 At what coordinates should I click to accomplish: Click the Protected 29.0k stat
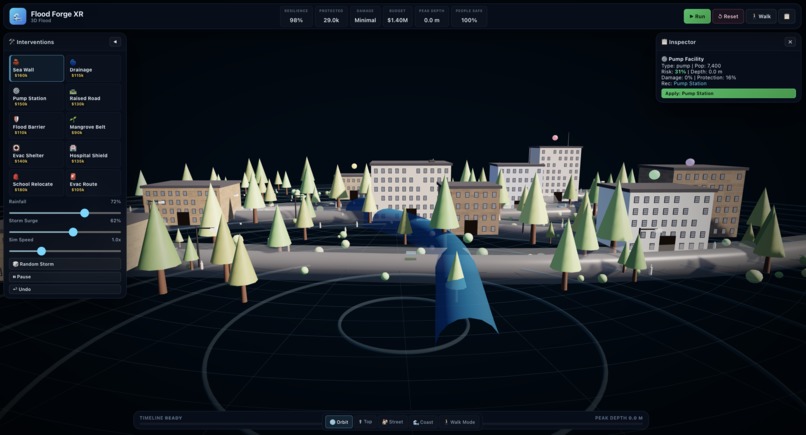point(331,16)
